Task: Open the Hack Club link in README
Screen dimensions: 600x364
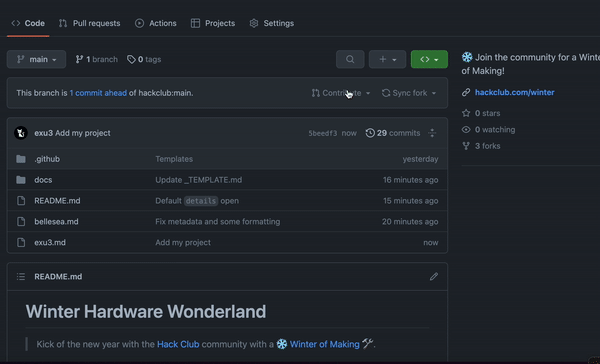Action: pos(178,344)
